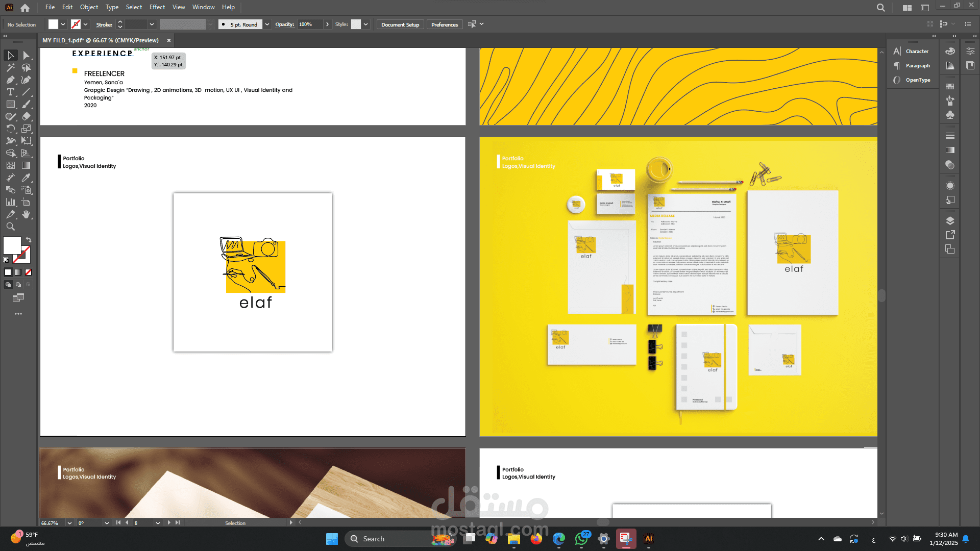Select the Selection tool arrow
Screen dimensions: 980x551
(x=11, y=55)
